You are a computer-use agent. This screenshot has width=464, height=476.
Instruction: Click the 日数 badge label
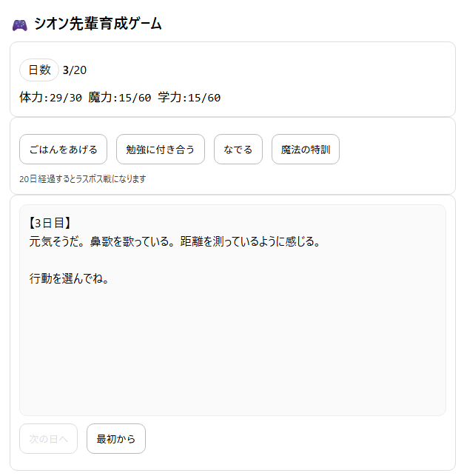[39, 70]
